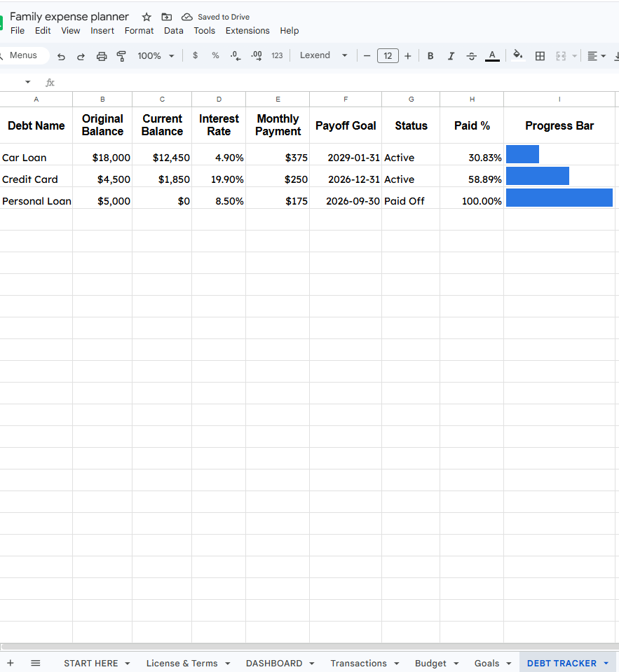This screenshot has width=619, height=672.
Task: Open the Format menu
Action: click(139, 31)
